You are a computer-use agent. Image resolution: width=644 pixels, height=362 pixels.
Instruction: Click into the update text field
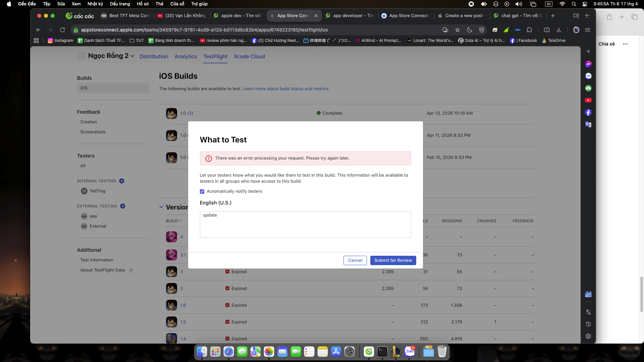tap(305, 225)
